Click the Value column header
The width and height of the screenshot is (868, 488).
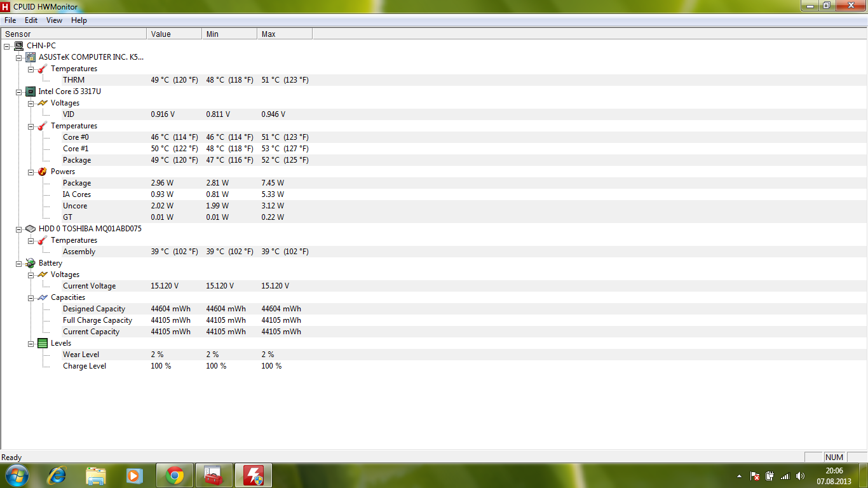[x=174, y=34]
